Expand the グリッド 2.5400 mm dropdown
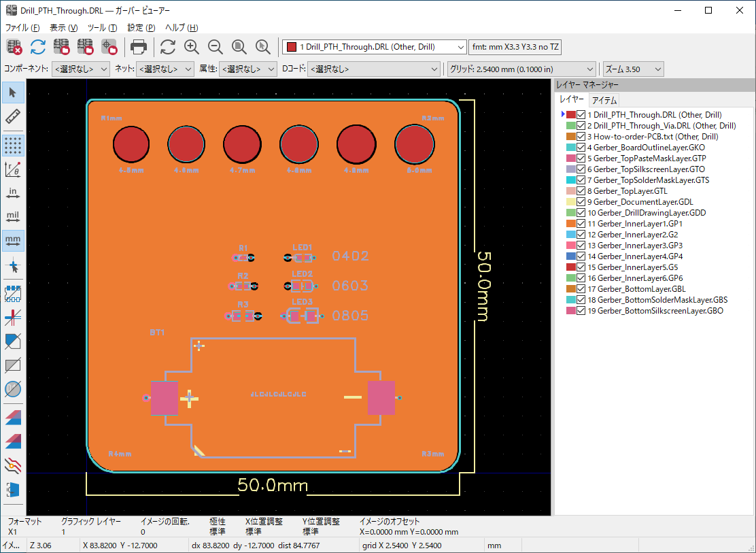This screenshot has height=553, width=756. [x=521, y=69]
